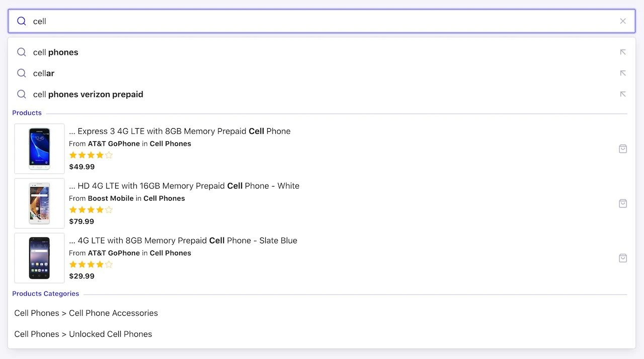This screenshot has width=644, height=359.
Task: Click the fill arrow beside 'cell phones' suggestion
Action: click(623, 52)
